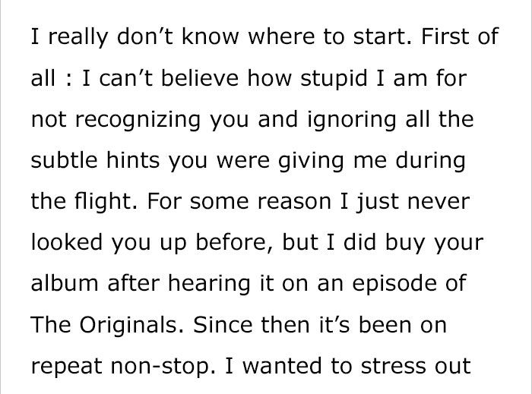532x394 pixels.
Task: Place cursor on the word "reason"
Action: [294, 203]
